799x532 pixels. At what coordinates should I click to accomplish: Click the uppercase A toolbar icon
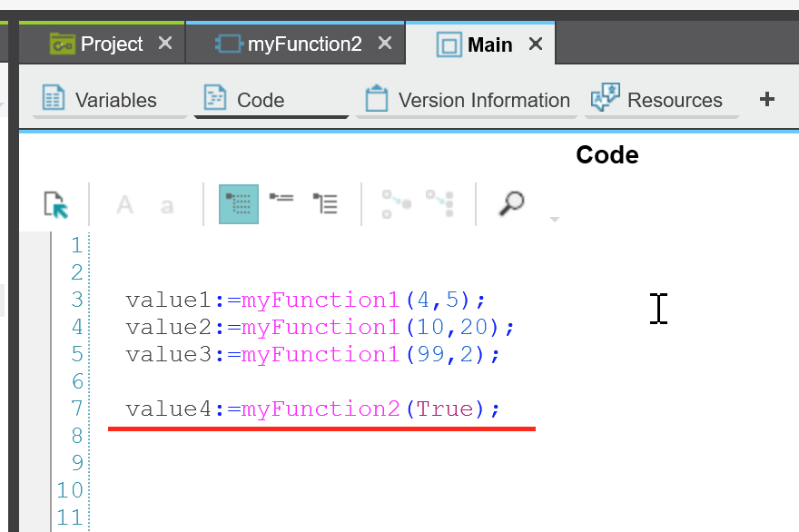tap(125, 205)
